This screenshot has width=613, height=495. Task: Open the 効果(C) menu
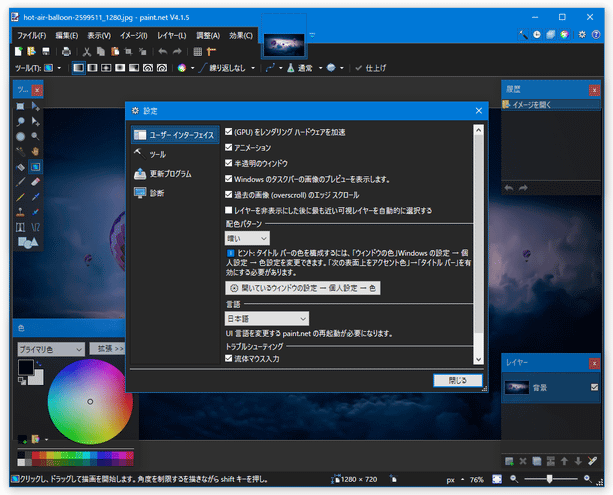coord(241,36)
